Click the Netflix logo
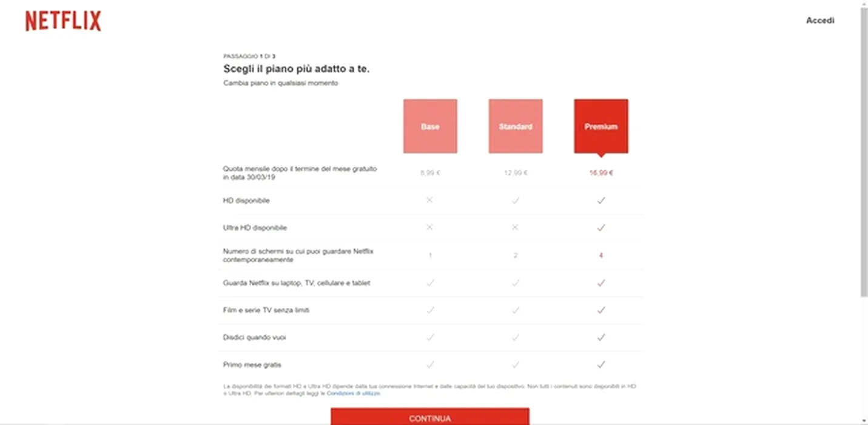 pos(63,21)
